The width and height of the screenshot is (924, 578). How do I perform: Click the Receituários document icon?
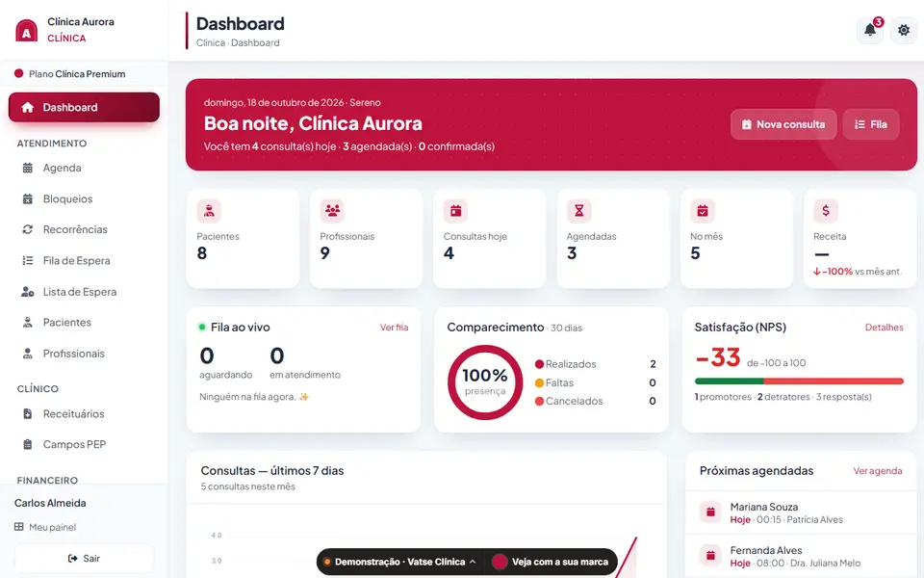tap(28, 414)
